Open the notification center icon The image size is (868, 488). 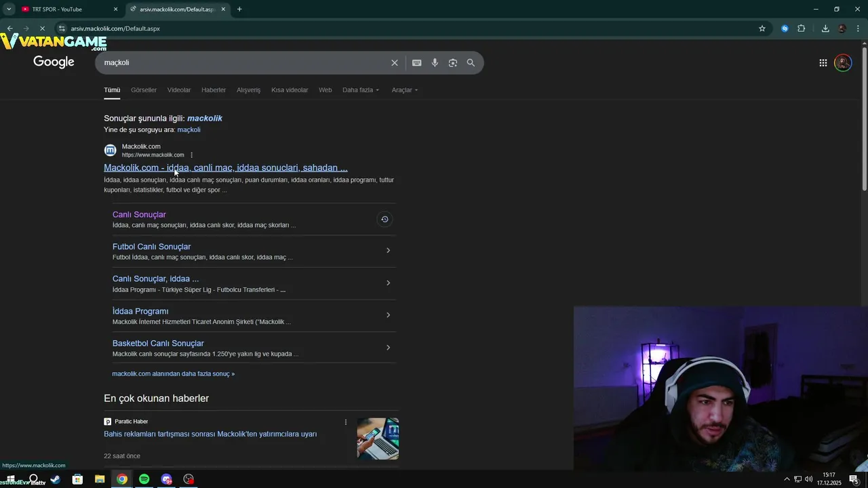click(854, 479)
